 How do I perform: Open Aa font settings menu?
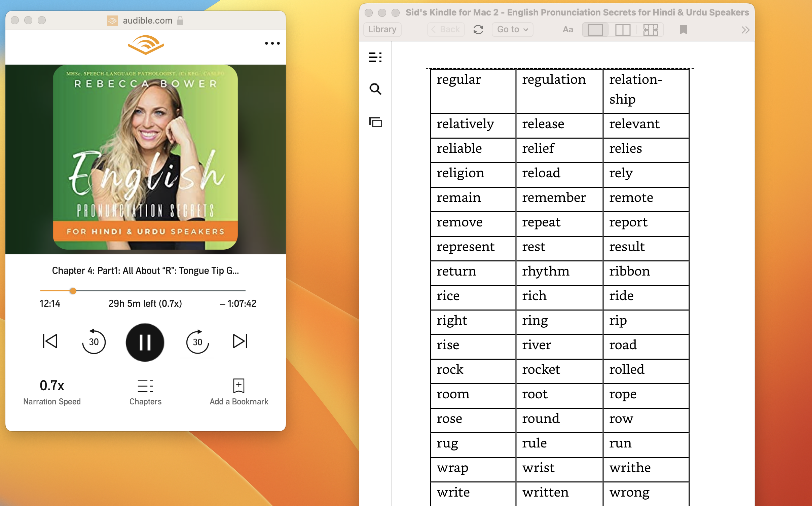pyautogui.click(x=568, y=30)
